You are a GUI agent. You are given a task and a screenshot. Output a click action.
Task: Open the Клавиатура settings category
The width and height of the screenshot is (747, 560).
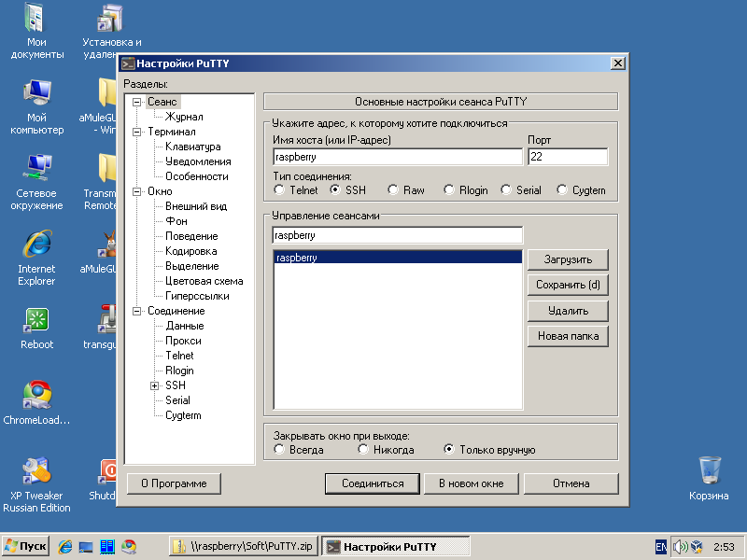point(193,147)
